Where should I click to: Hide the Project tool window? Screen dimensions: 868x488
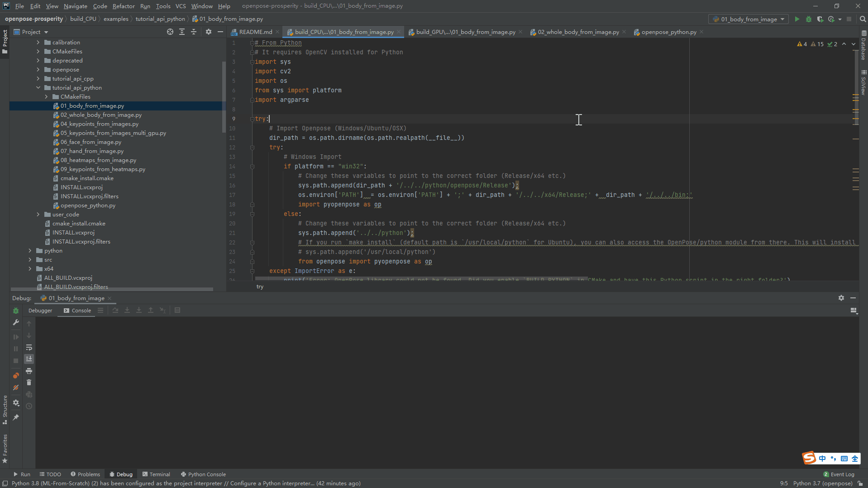[x=220, y=32]
